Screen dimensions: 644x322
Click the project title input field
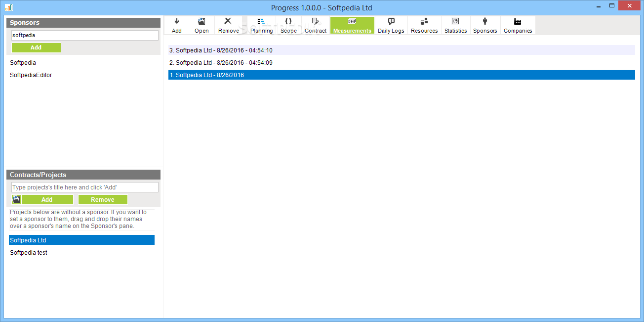(x=85, y=187)
